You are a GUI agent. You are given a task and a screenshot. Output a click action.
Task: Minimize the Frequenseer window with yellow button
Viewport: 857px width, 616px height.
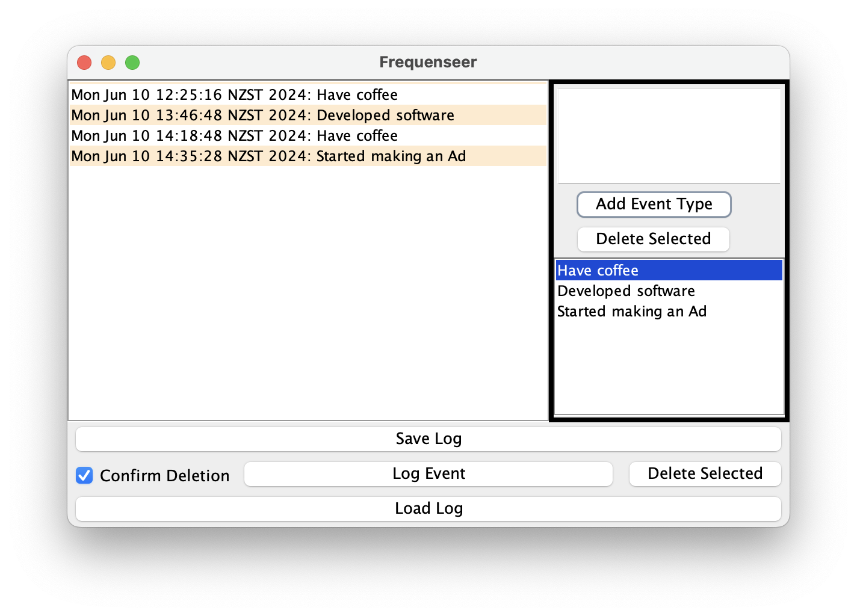click(x=108, y=63)
